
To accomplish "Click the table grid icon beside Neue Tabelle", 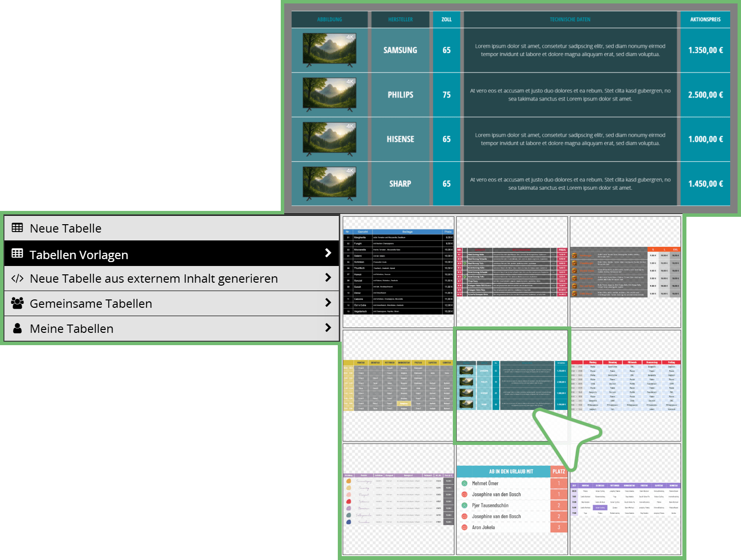I will (17, 228).
